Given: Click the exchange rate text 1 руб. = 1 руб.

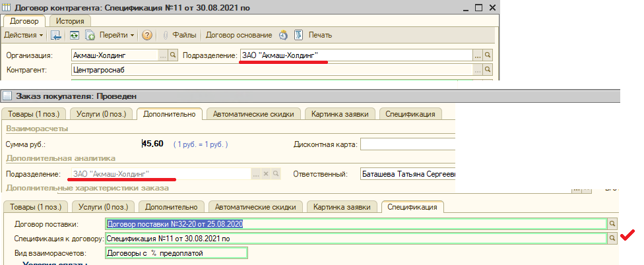Looking at the screenshot, I should [201, 144].
